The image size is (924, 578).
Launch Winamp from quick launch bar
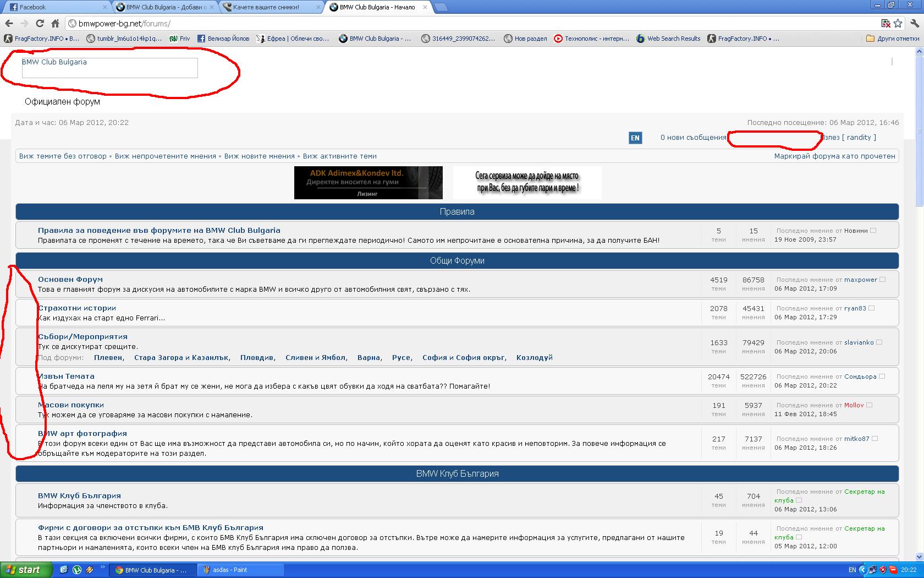coord(89,570)
